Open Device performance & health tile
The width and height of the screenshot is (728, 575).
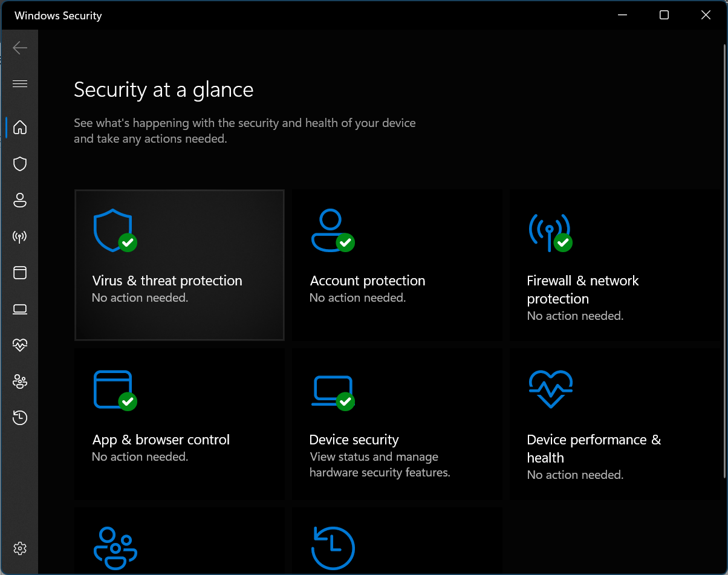(x=614, y=424)
